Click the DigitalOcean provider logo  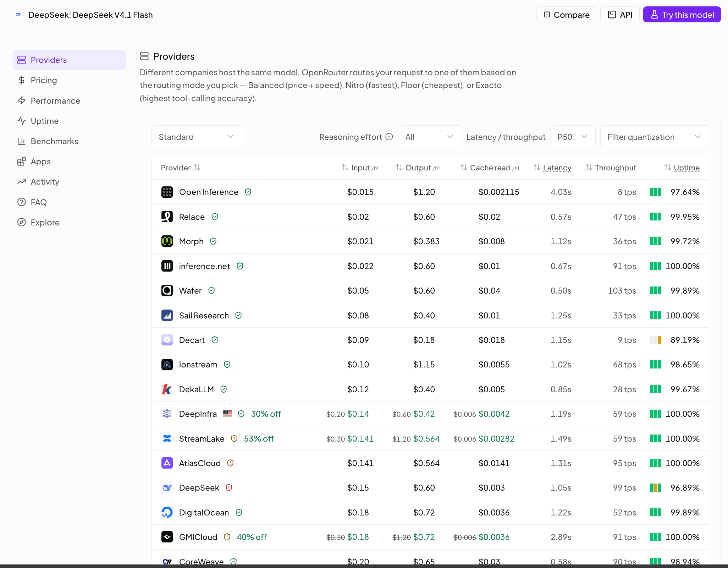point(167,512)
